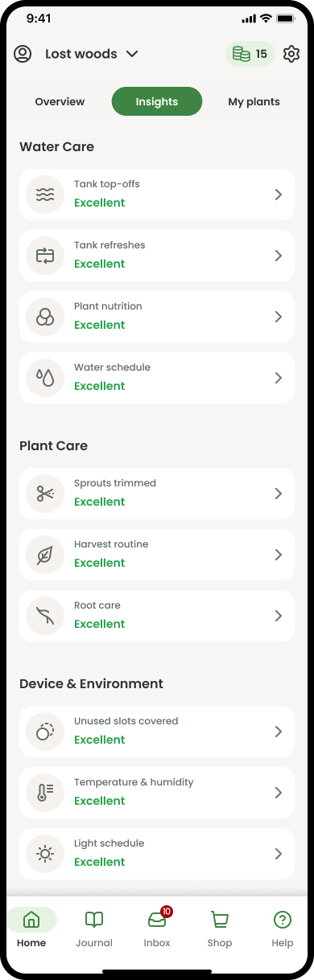Expand the Lost woods garden dropdown
Image resolution: width=314 pixels, height=980 pixels.
coord(92,54)
